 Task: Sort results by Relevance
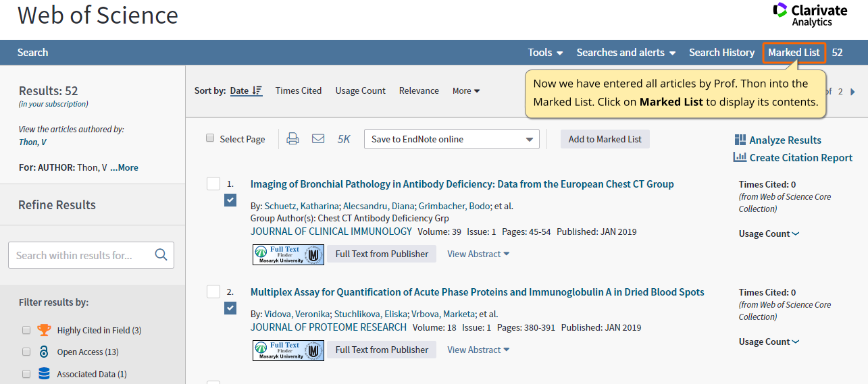point(419,90)
